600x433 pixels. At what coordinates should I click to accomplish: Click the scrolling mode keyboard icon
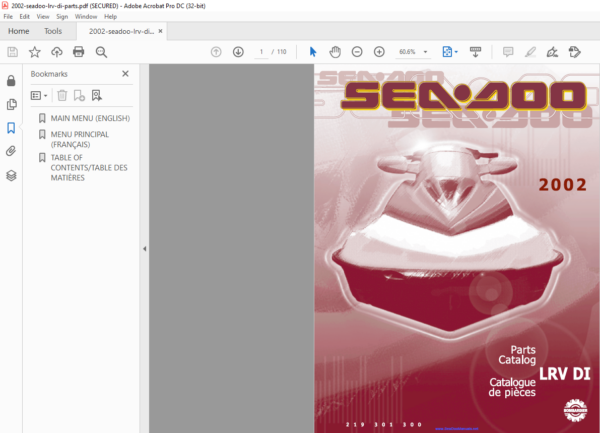(x=475, y=52)
